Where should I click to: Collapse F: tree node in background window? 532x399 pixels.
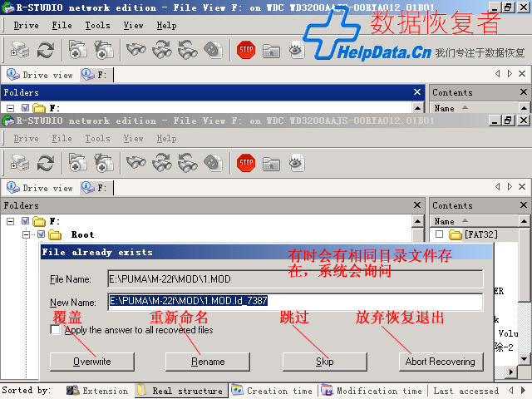click(x=11, y=108)
